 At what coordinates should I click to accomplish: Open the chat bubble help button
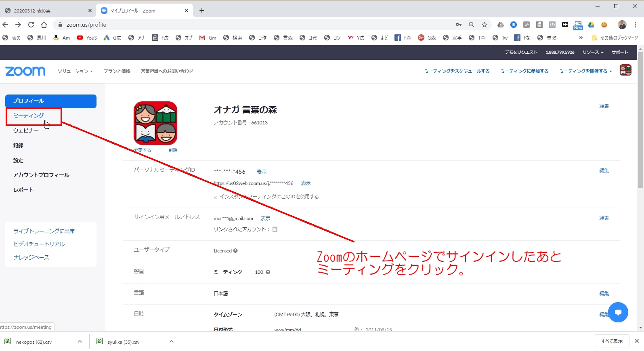click(x=618, y=312)
